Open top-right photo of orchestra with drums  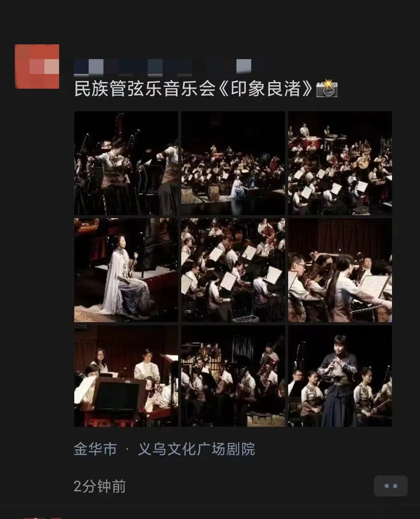340,163
